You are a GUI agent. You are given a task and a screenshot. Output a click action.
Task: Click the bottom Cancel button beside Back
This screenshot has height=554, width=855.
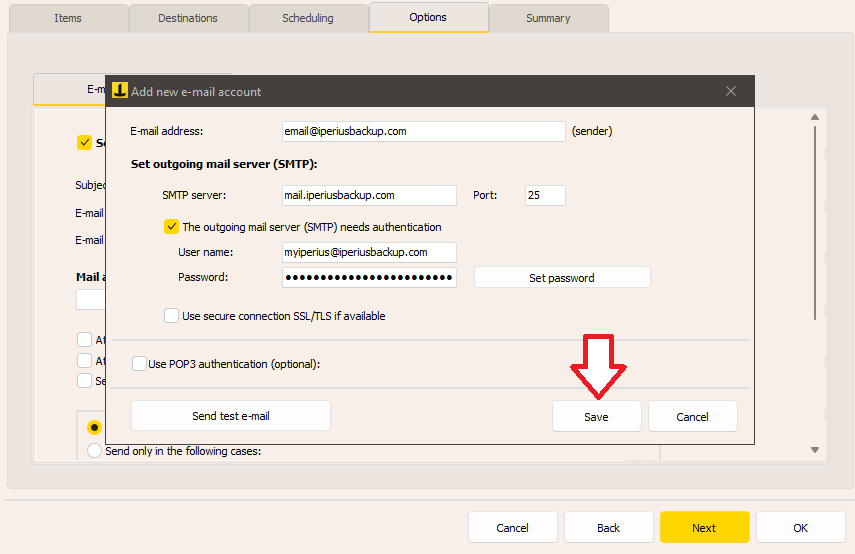pyautogui.click(x=513, y=527)
